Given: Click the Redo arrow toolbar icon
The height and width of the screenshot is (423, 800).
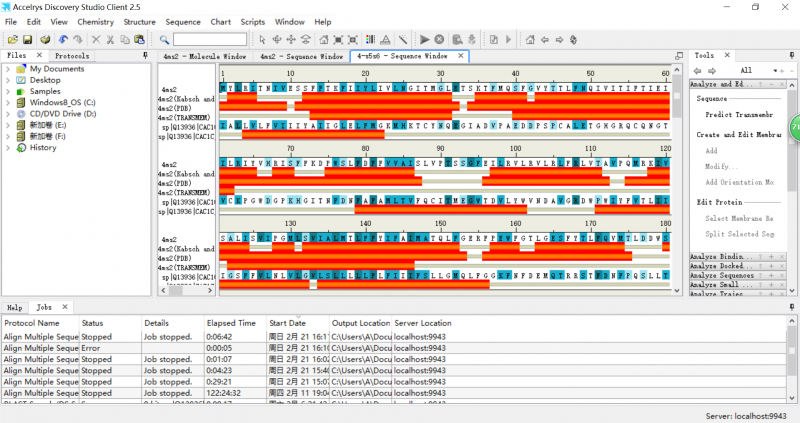Looking at the screenshot, I should [78, 39].
